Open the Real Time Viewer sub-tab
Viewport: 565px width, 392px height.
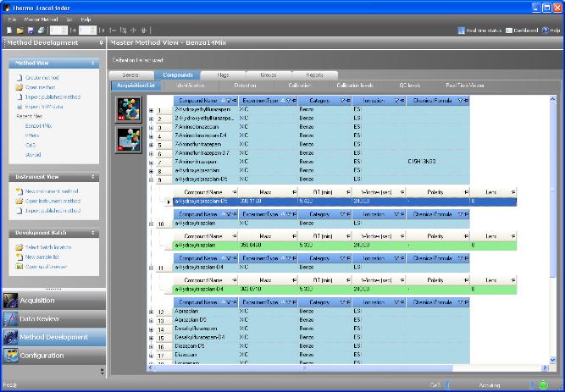pyautogui.click(x=465, y=86)
